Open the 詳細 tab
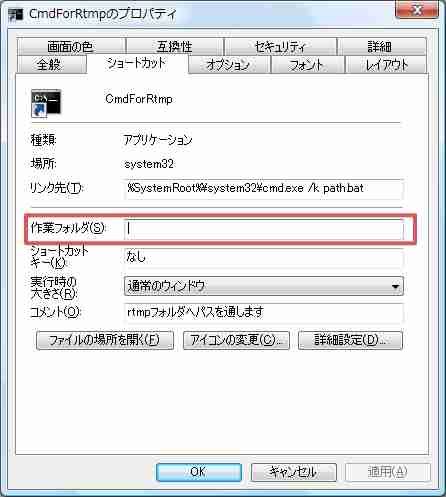The image size is (446, 497). pos(382,46)
